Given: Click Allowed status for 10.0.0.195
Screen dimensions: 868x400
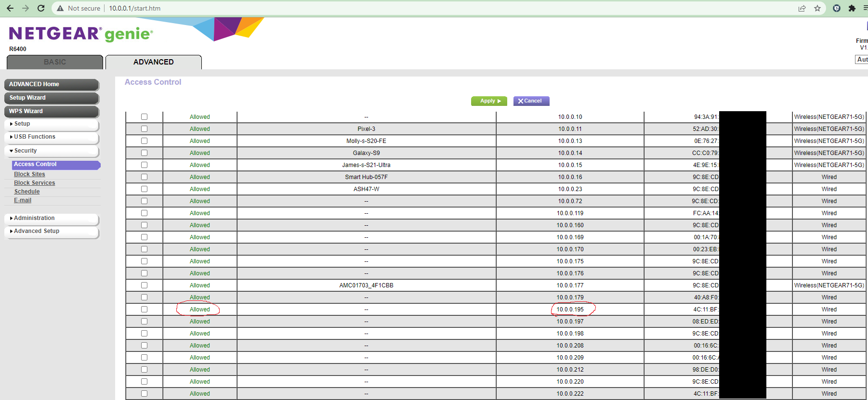Looking at the screenshot, I should pyautogui.click(x=200, y=310).
